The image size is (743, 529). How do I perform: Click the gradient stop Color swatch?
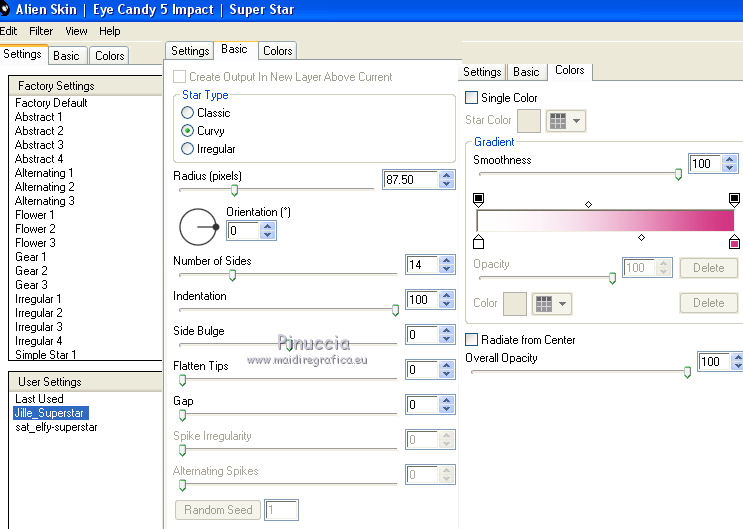515,304
